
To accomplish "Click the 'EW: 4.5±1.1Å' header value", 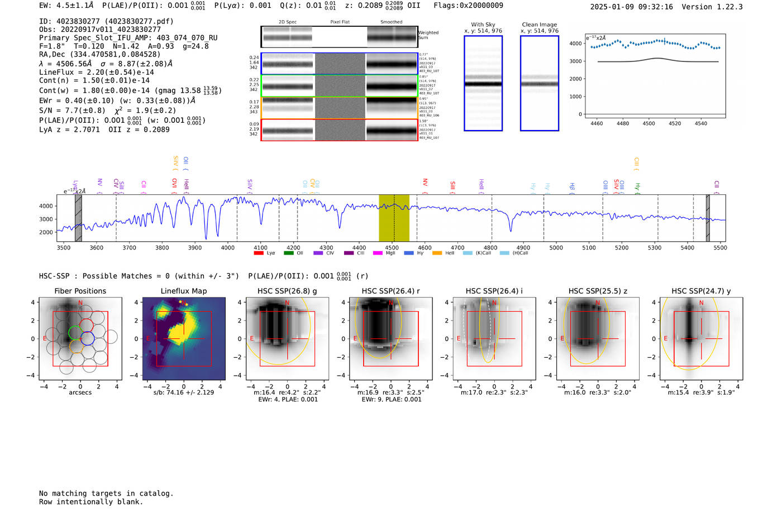I will tap(66, 6).
